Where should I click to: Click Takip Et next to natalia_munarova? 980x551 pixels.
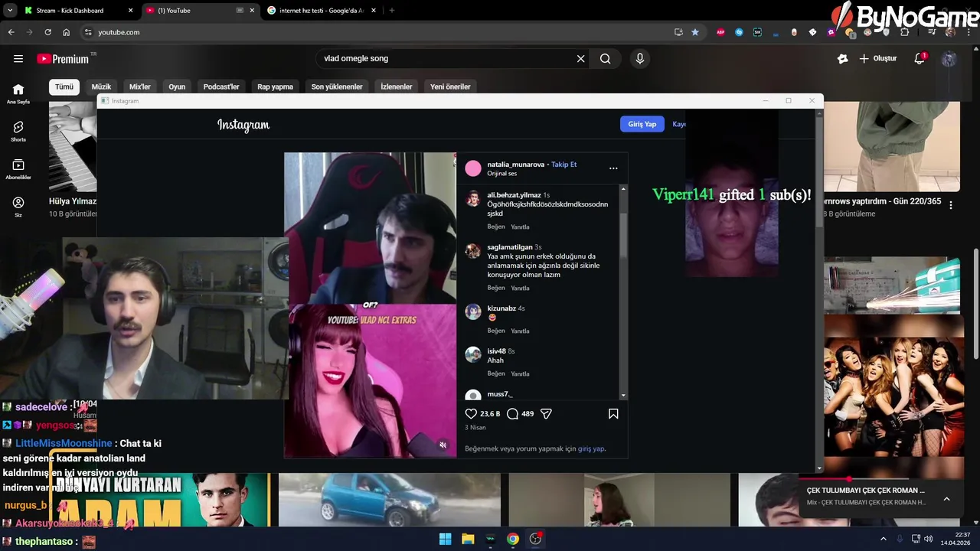click(x=564, y=165)
